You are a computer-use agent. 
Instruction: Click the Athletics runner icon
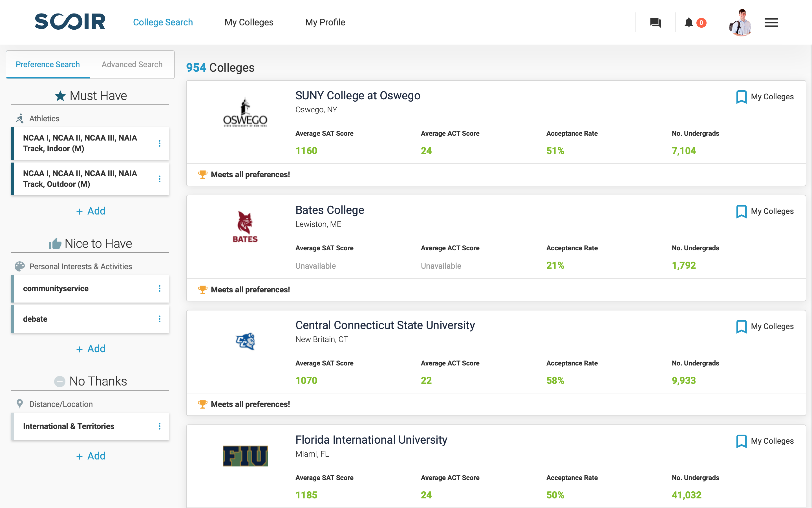[x=20, y=118]
